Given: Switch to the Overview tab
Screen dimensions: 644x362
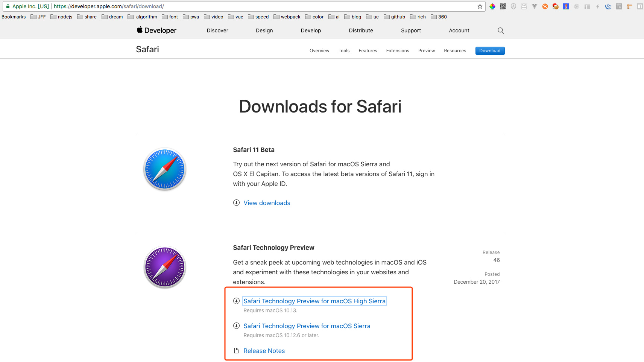Looking at the screenshot, I should pyautogui.click(x=319, y=51).
